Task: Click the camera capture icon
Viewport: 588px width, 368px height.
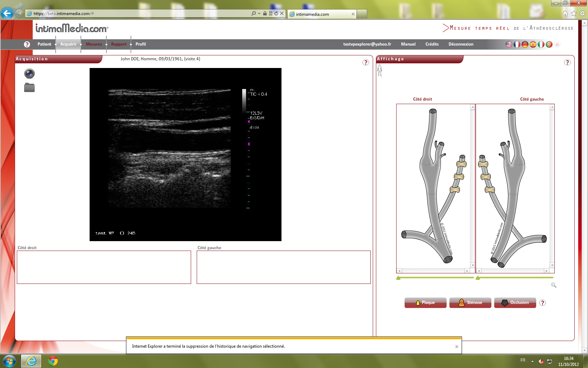Action: click(29, 74)
